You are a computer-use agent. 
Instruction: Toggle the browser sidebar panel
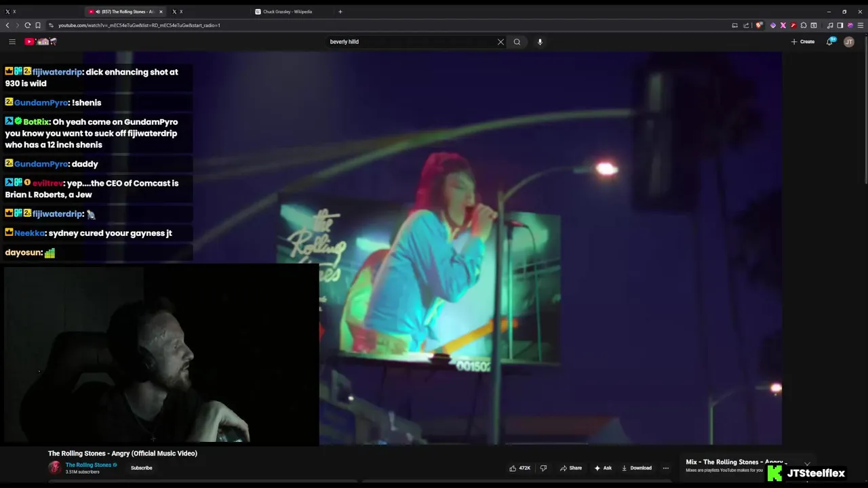pyautogui.click(x=840, y=25)
